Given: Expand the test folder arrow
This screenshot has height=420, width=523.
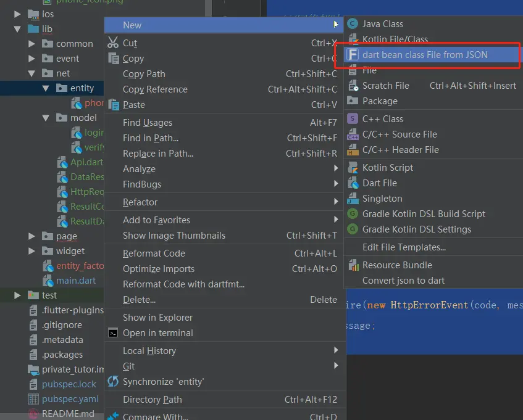Looking at the screenshot, I should tap(17, 295).
